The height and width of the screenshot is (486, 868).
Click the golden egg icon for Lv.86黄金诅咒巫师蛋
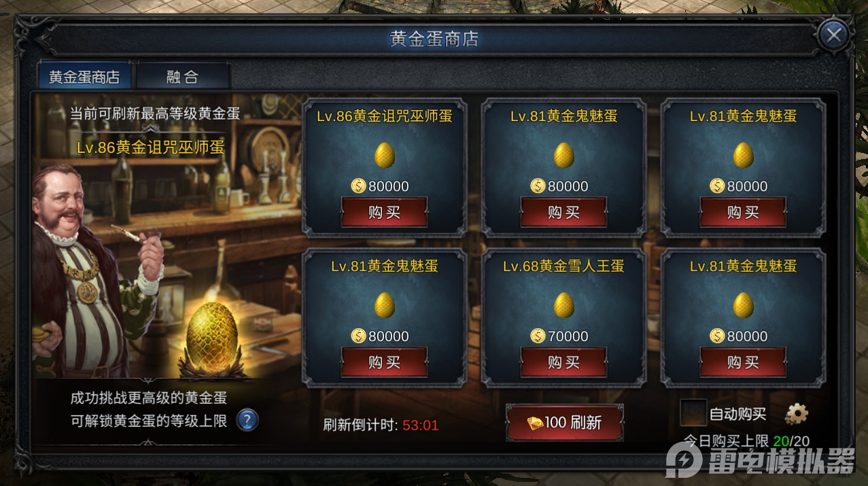385,156
